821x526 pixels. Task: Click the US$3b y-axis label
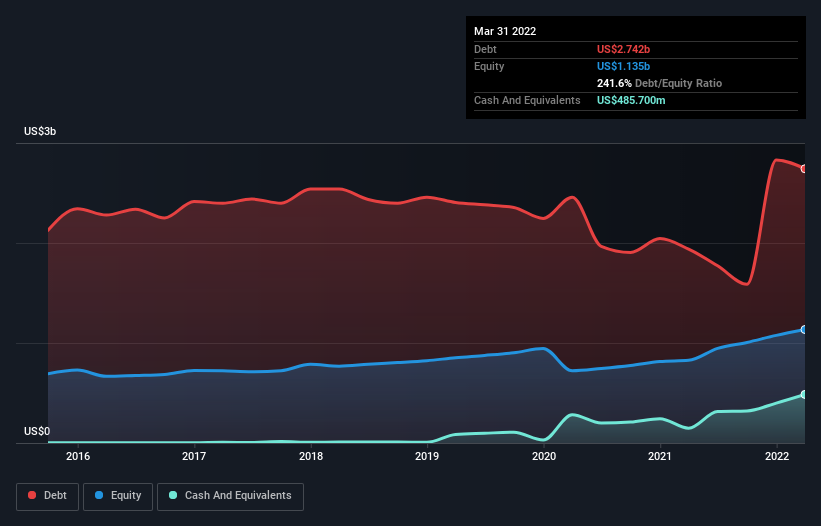40,131
